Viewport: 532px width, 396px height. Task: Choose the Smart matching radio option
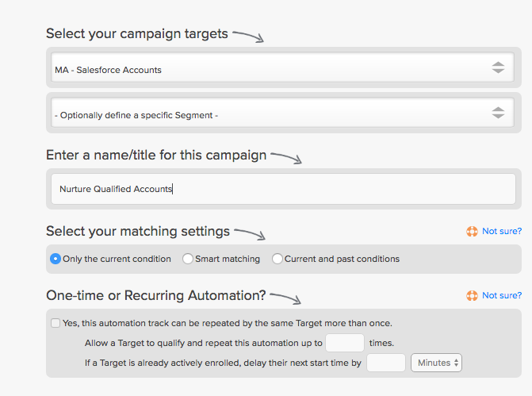pyautogui.click(x=188, y=259)
